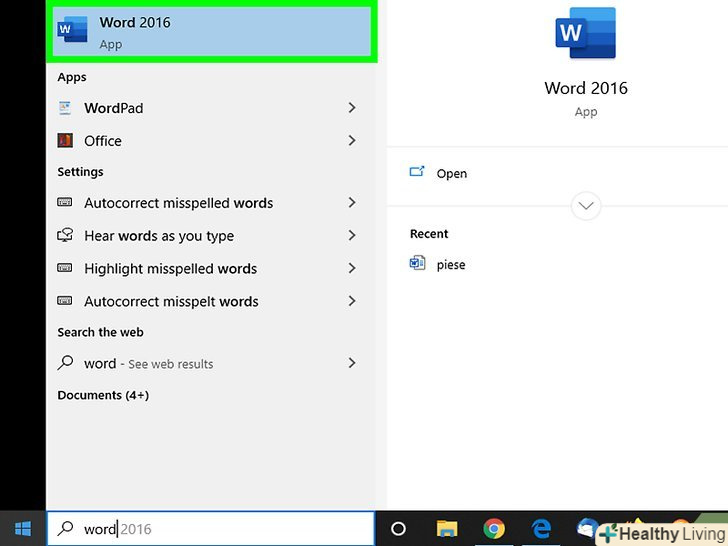Click the Apps section heading
Screen dimensions: 728x546
pyautogui.click(x=72, y=77)
